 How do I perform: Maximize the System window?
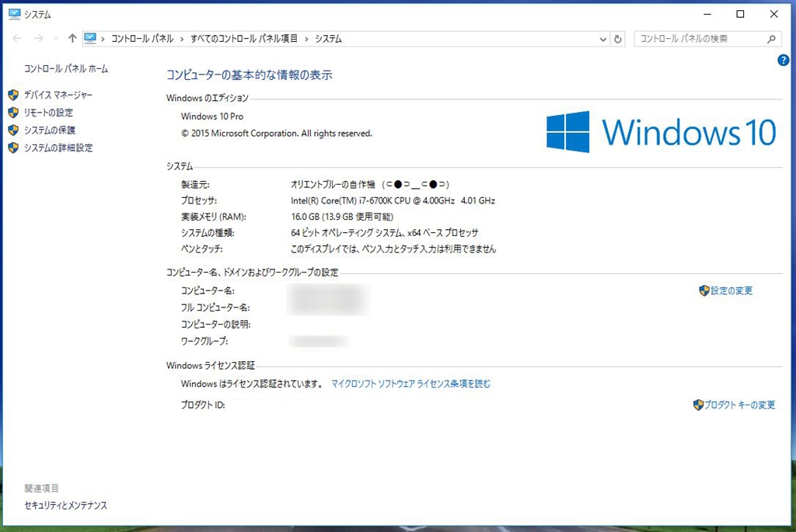click(740, 14)
